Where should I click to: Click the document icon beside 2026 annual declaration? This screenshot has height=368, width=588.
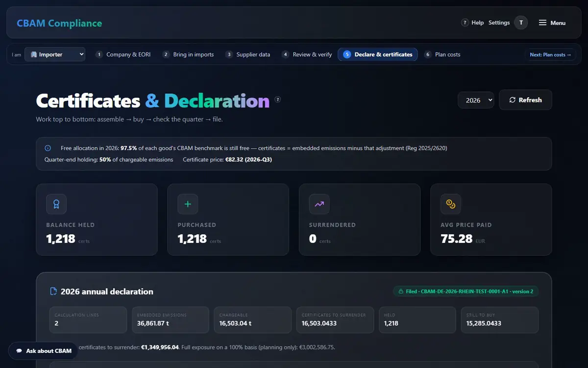point(54,291)
